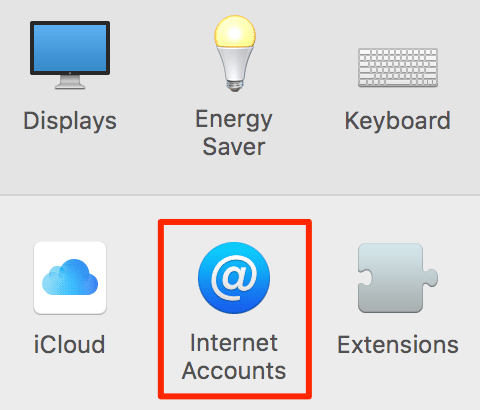Click the iCloud text label
480x410 pixels.
tap(70, 344)
